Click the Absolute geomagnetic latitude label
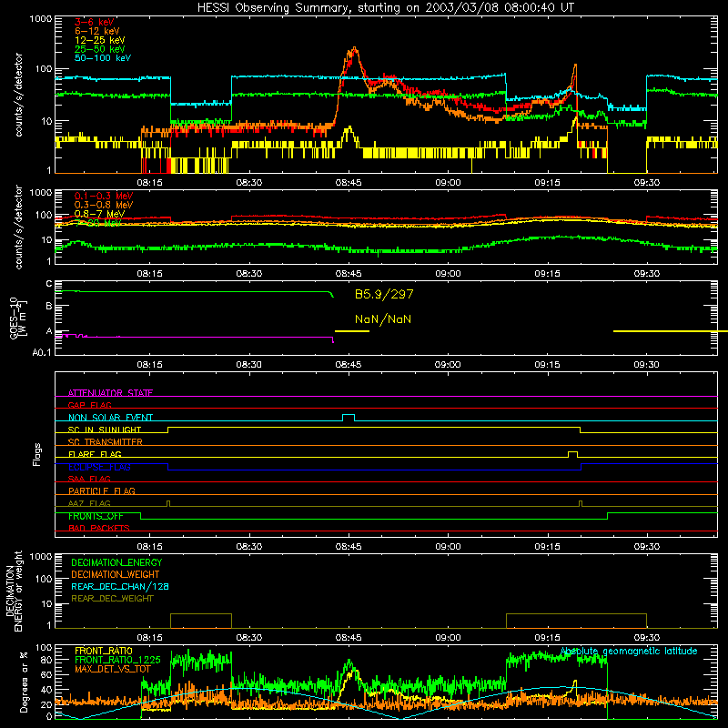This screenshot has height=728, width=728. click(629, 652)
